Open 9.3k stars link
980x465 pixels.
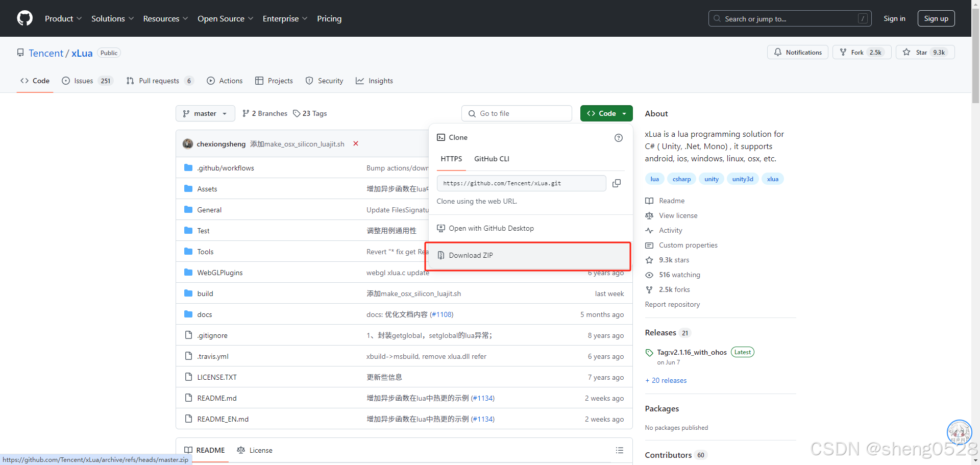click(x=667, y=260)
